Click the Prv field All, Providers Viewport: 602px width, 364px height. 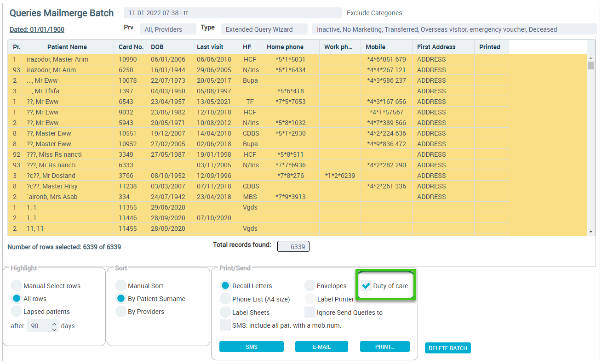[x=168, y=29]
